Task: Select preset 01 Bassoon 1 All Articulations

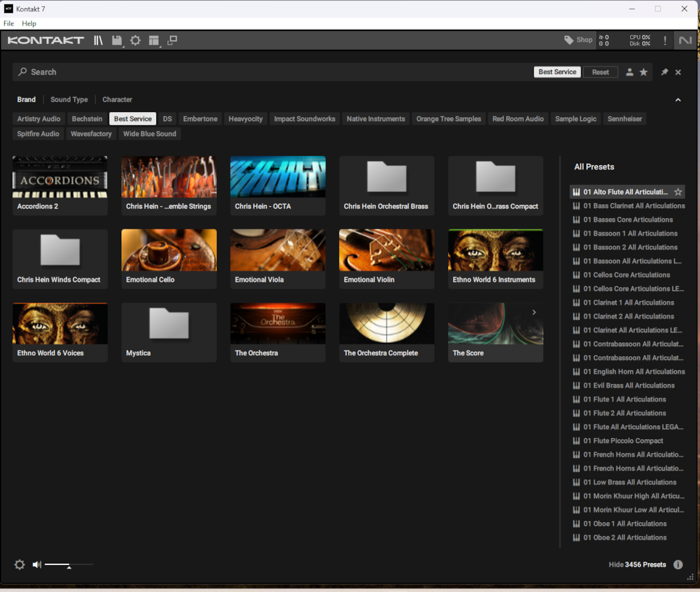Action: [x=628, y=233]
